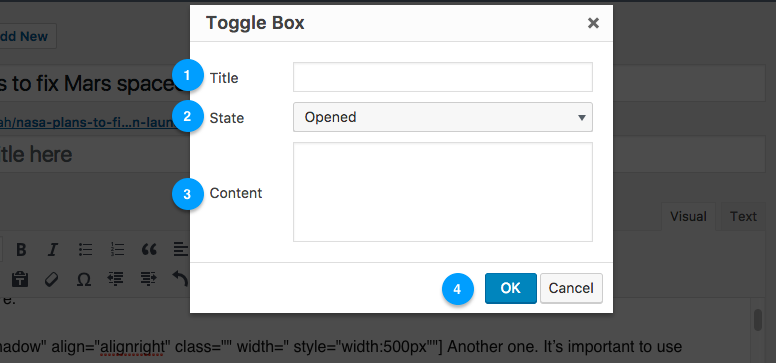Increase the indent of the paragraph
This screenshot has height=363, width=776.
point(148,279)
